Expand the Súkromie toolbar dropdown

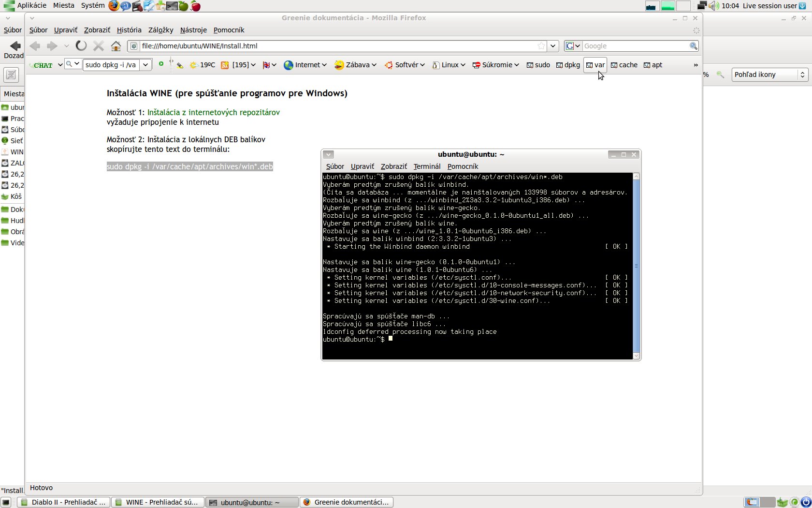coord(495,65)
